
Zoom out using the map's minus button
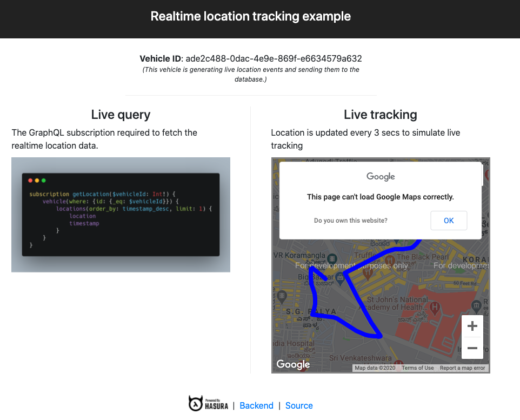tap(471, 348)
